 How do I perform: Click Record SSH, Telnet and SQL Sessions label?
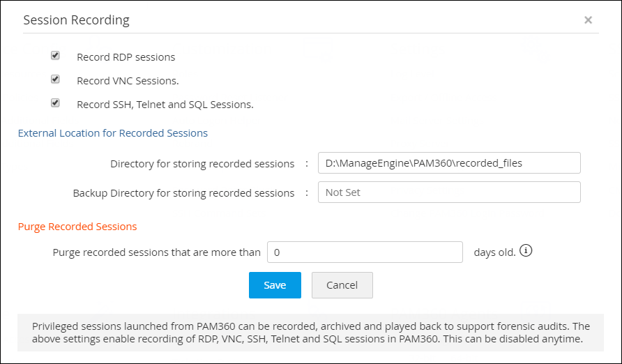[165, 105]
